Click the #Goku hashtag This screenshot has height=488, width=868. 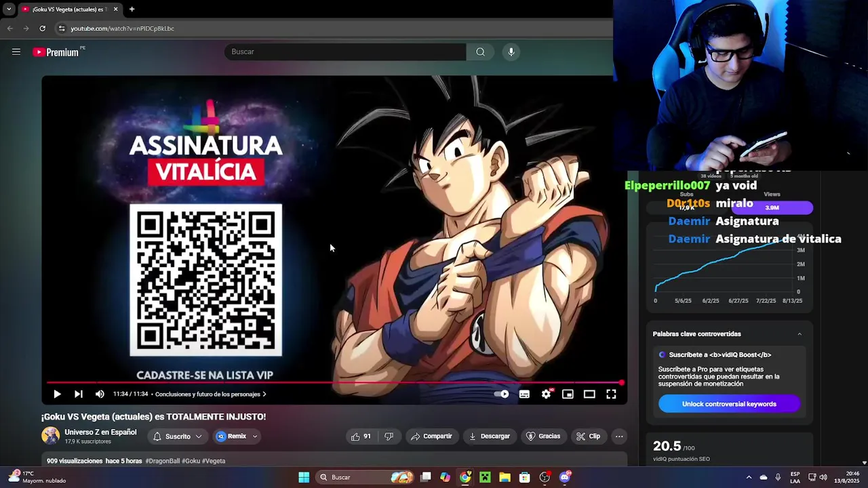click(191, 461)
